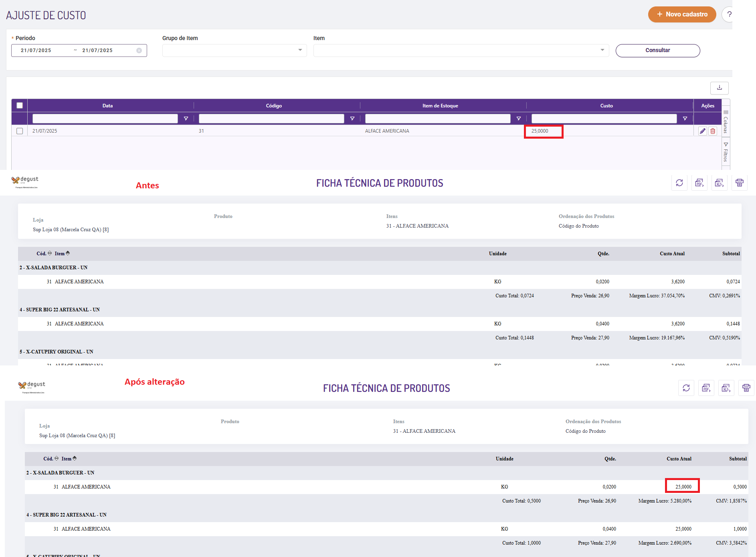This screenshot has width=756, height=557.
Task: Check the row checkbox for 21/07/2025
Action: pos(20,131)
